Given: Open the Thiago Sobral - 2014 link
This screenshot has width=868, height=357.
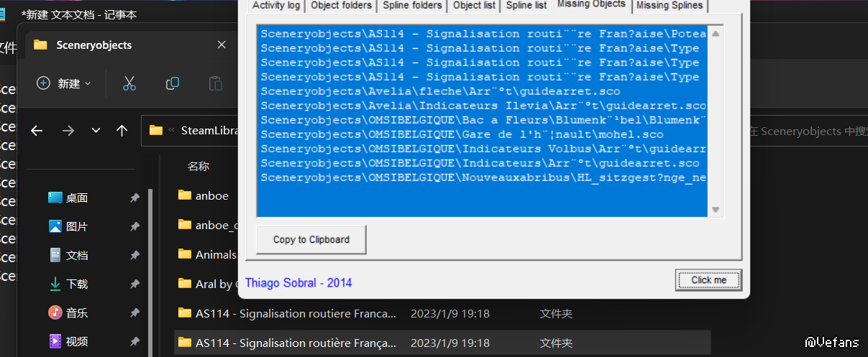Looking at the screenshot, I should pos(298,283).
